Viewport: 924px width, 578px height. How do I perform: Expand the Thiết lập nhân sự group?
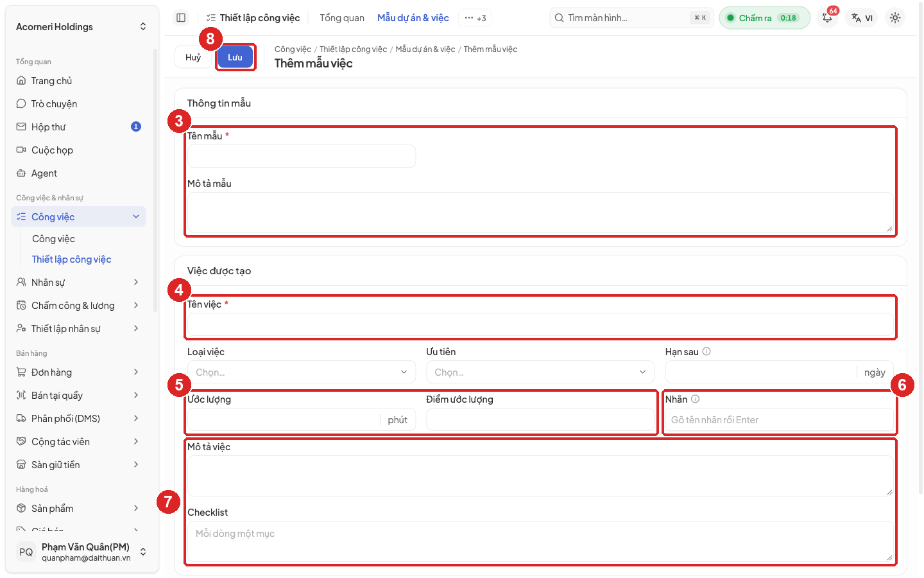click(136, 329)
